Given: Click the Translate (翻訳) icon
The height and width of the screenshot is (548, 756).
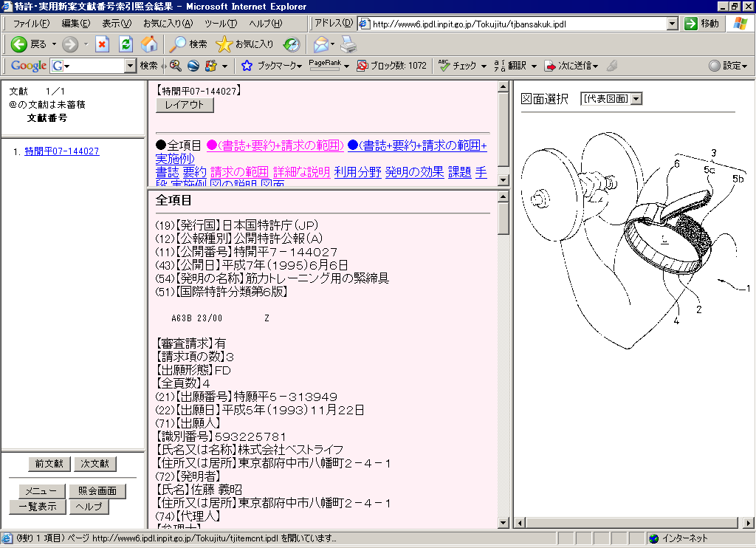Looking at the screenshot, I should click(500, 66).
